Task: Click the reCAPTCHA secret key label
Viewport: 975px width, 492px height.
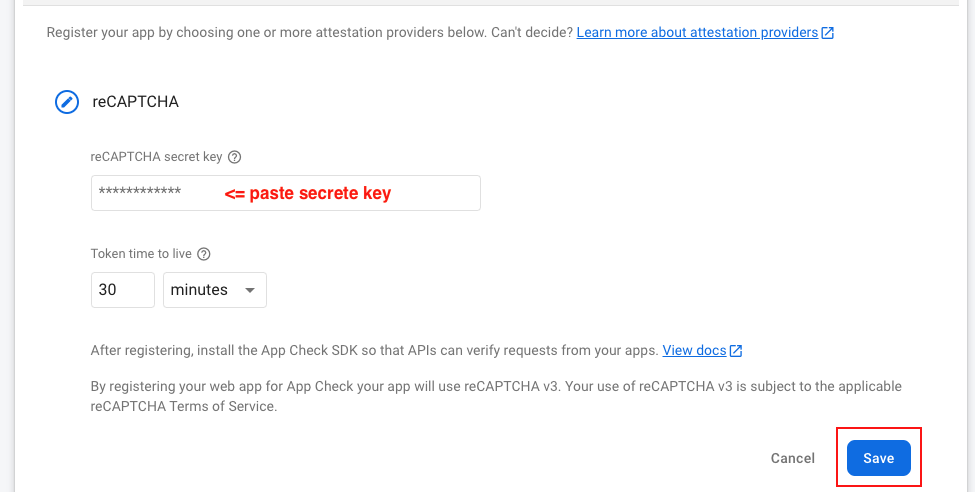Action: pos(156,157)
